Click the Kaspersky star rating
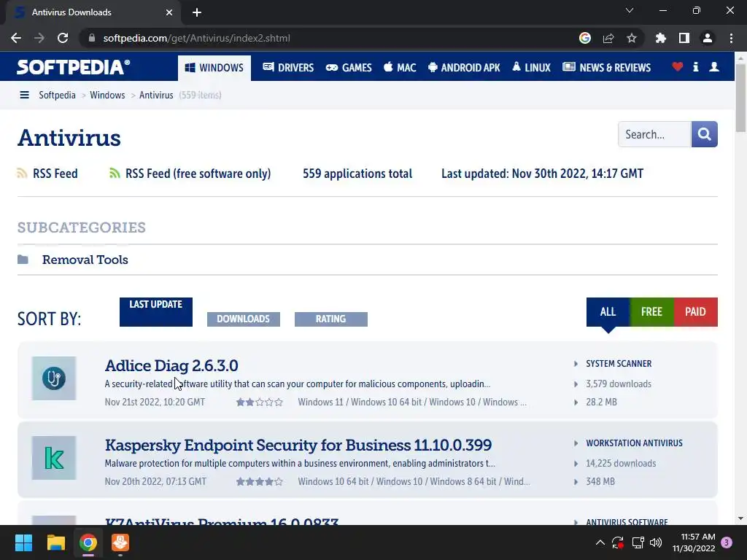Viewport: 747px width, 560px height. coord(260,482)
